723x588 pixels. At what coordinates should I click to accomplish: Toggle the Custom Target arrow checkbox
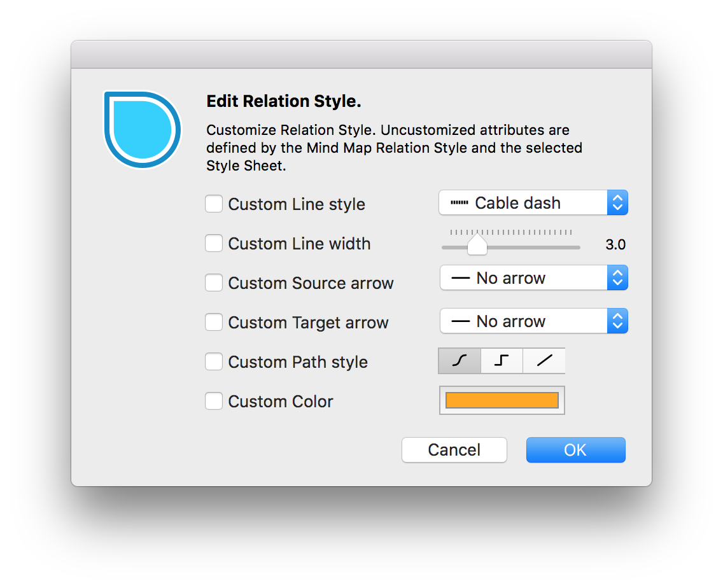coord(214,323)
